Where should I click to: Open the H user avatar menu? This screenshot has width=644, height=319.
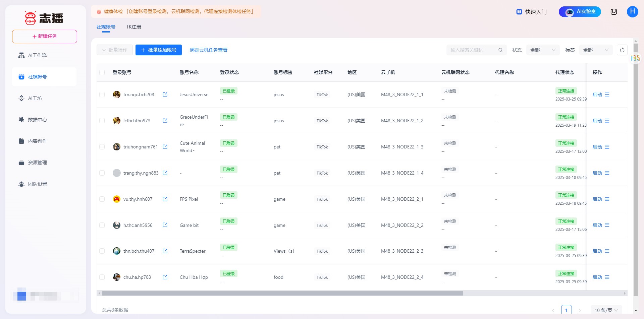pyautogui.click(x=633, y=11)
